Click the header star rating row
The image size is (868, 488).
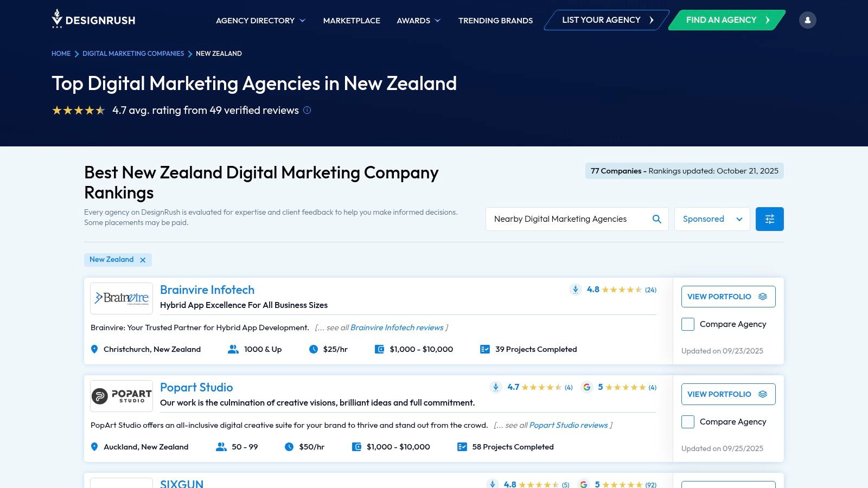[78, 111]
